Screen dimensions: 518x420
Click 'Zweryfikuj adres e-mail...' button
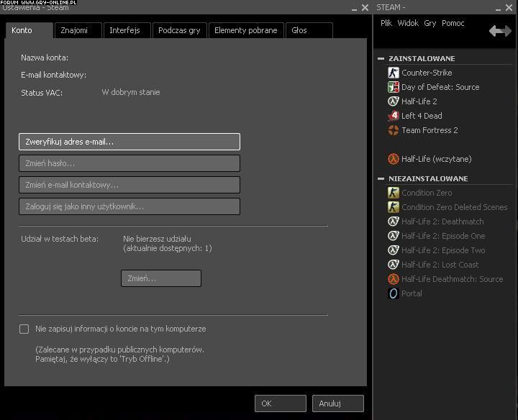(x=129, y=142)
